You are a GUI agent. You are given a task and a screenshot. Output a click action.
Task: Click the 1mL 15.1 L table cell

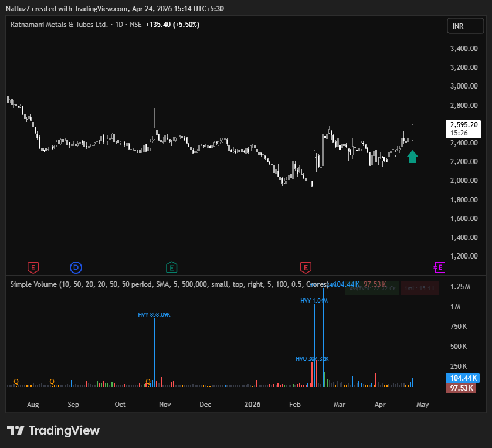pyautogui.click(x=420, y=289)
